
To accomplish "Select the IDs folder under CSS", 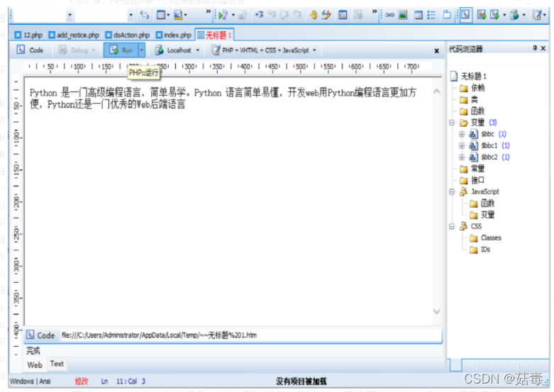I will coord(480,250).
